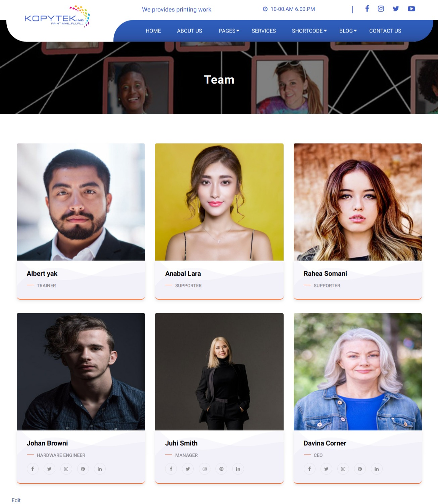The width and height of the screenshot is (438, 504).
Task: Click the Edit link at page bottom
Action: point(16,500)
